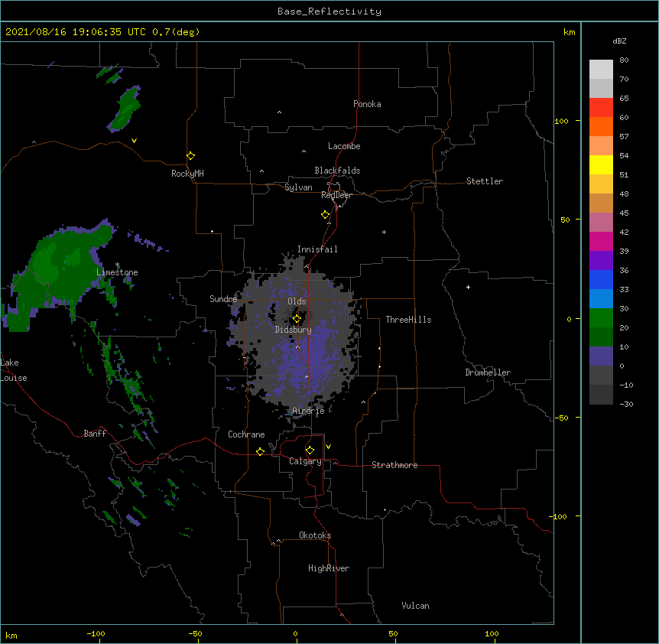The width and height of the screenshot is (659, 644).
Task: Click the Lake Louise label
Action: tap(14, 370)
